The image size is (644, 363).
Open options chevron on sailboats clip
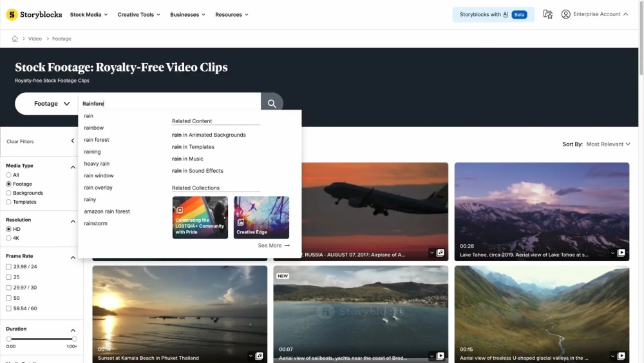pyautogui.click(x=431, y=356)
